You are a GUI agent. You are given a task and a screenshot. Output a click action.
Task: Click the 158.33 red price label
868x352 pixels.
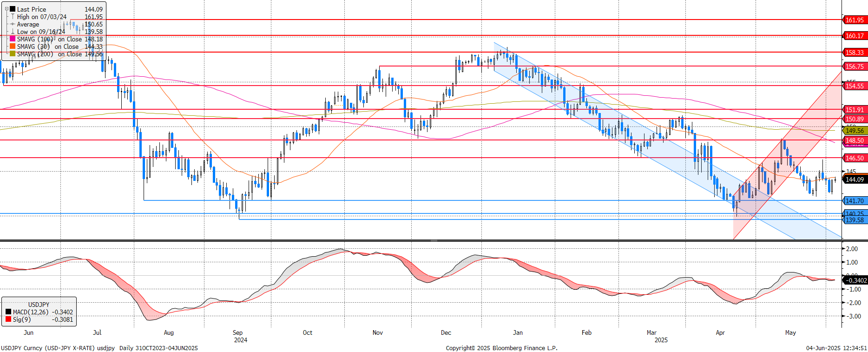855,53
